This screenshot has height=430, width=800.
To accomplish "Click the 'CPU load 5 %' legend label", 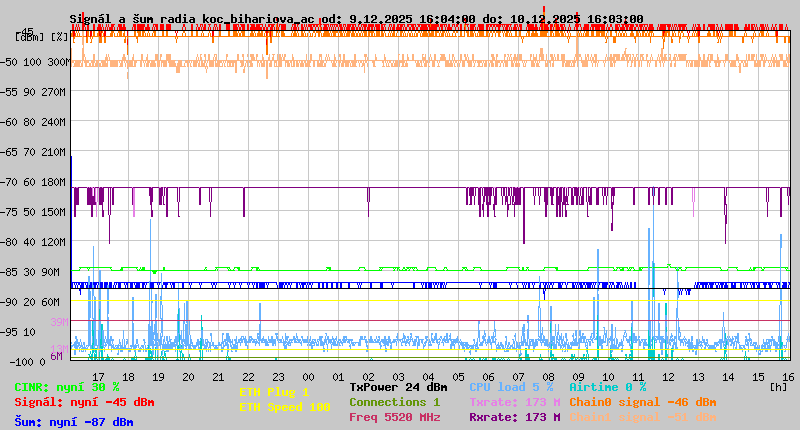I will (x=511, y=387).
